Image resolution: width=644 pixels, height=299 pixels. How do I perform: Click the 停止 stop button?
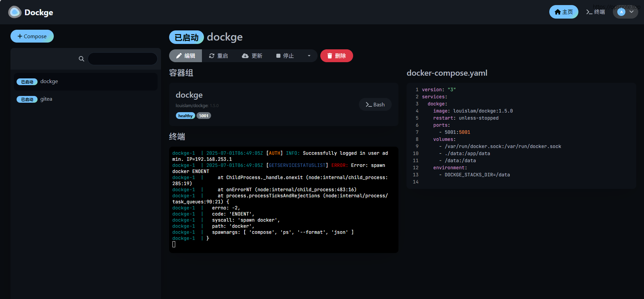285,56
